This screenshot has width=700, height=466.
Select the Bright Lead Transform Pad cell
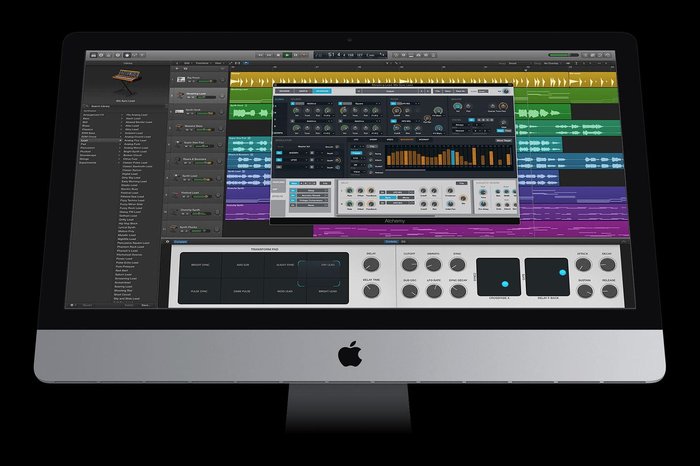[x=328, y=291]
